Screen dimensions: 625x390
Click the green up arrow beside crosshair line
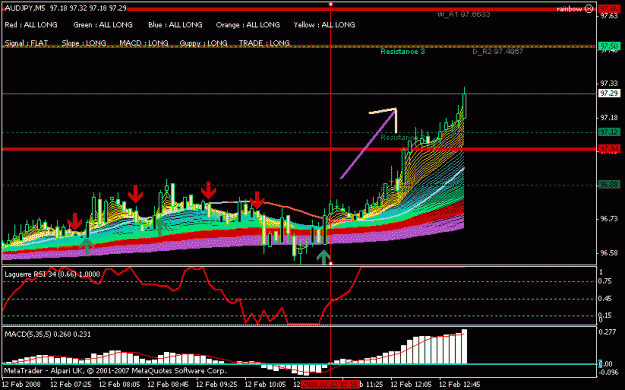(323, 257)
